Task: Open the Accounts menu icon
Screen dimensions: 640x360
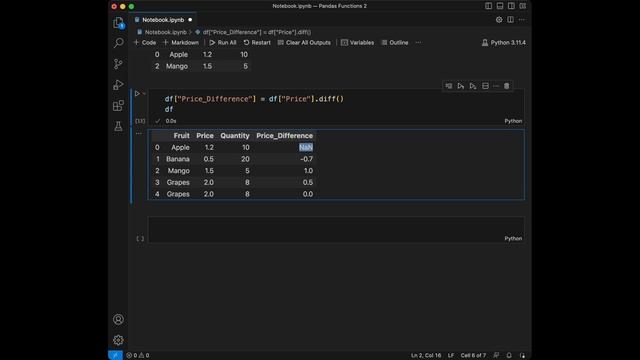Action: [x=118, y=319]
